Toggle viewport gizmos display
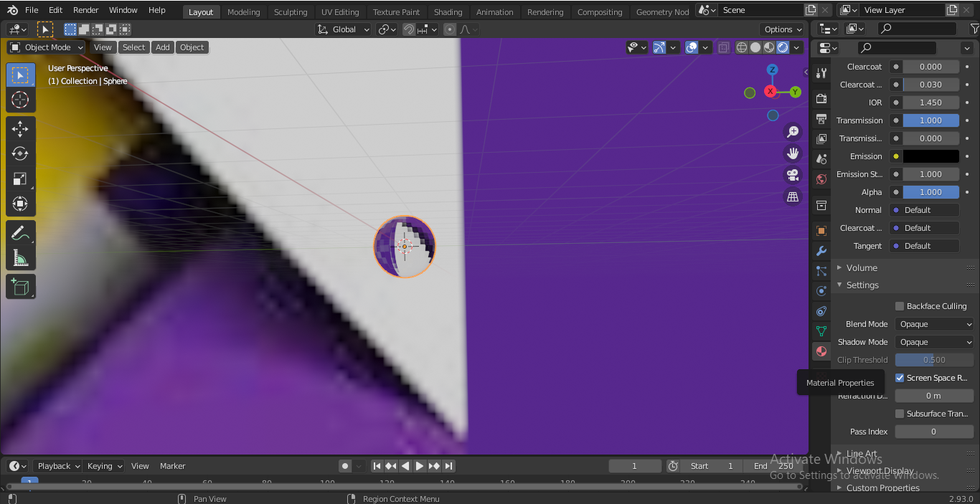 pos(659,47)
